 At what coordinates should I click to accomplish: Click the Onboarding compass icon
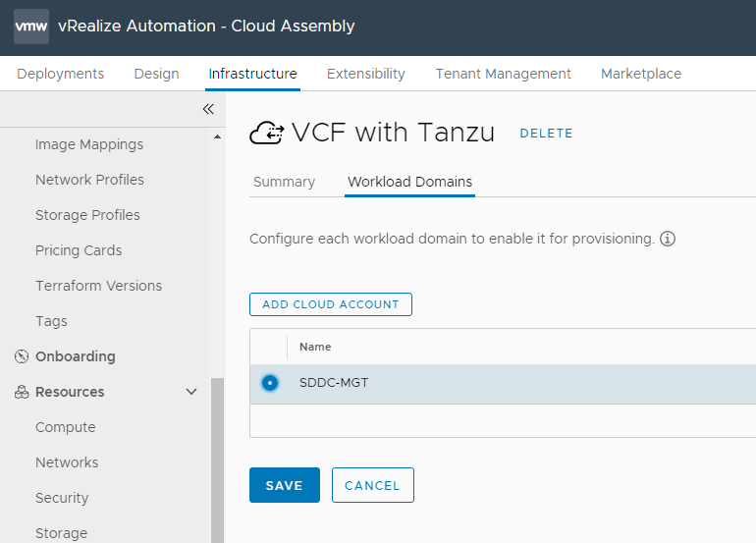click(x=22, y=356)
